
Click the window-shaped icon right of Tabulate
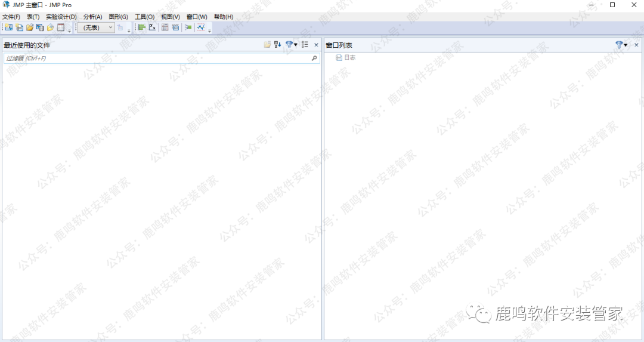[175, 27]
